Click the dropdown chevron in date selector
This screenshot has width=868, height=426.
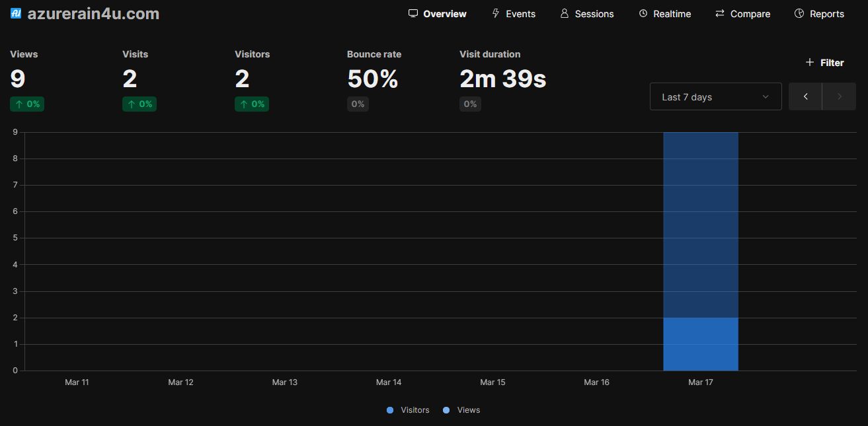pos(766,96)
